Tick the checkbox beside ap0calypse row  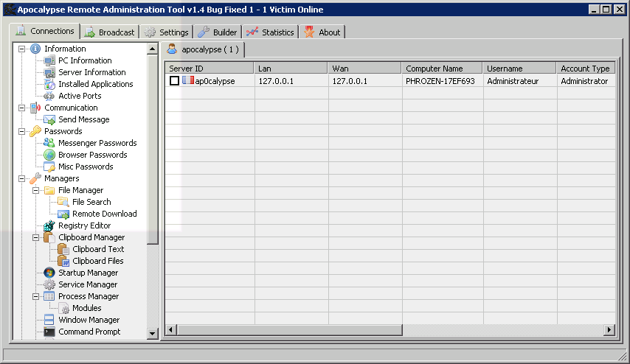pyautogui.click(x=174, y=81)
